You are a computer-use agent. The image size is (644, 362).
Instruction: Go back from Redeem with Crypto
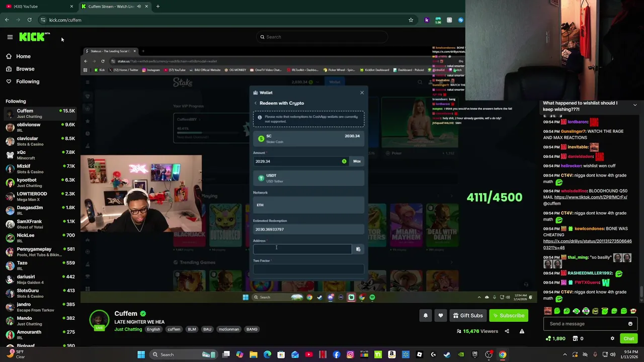256,103
